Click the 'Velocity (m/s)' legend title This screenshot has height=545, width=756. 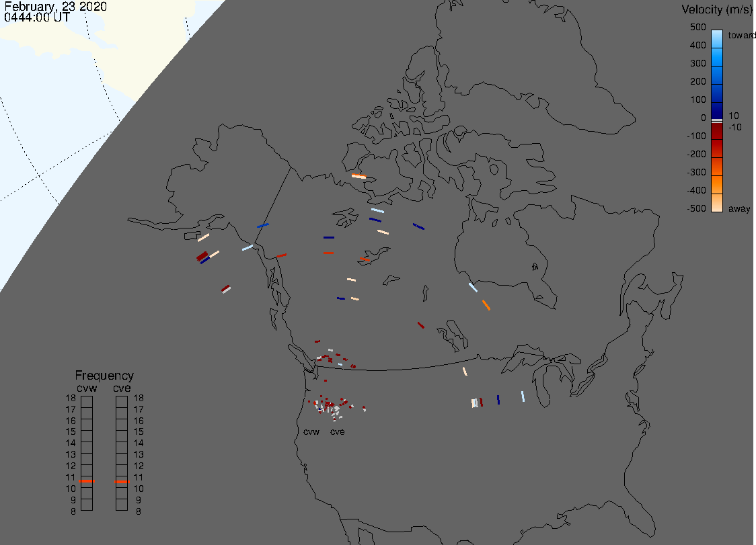(716, 9)
